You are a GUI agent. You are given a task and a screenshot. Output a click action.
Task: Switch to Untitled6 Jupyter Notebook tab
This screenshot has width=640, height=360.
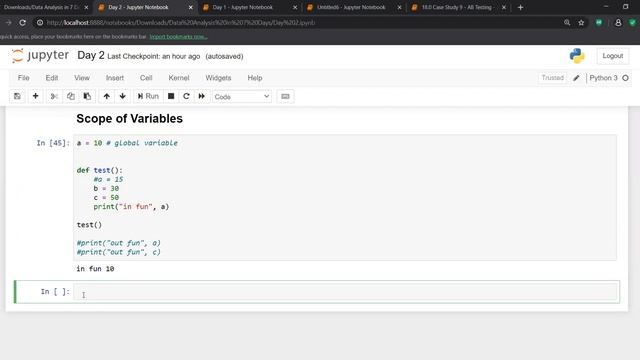351,7
